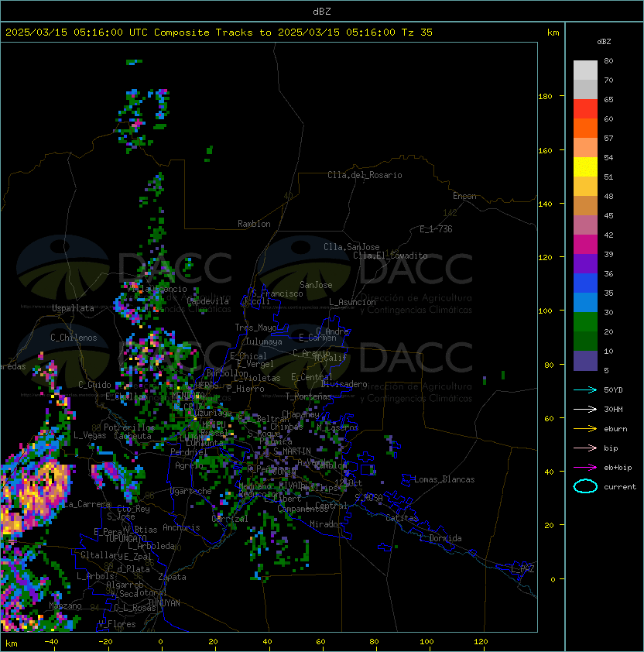The width and height of the screenshot is (644, 652).
Task: Click the Lomas_Blancas place label
Action: point(444,479)
